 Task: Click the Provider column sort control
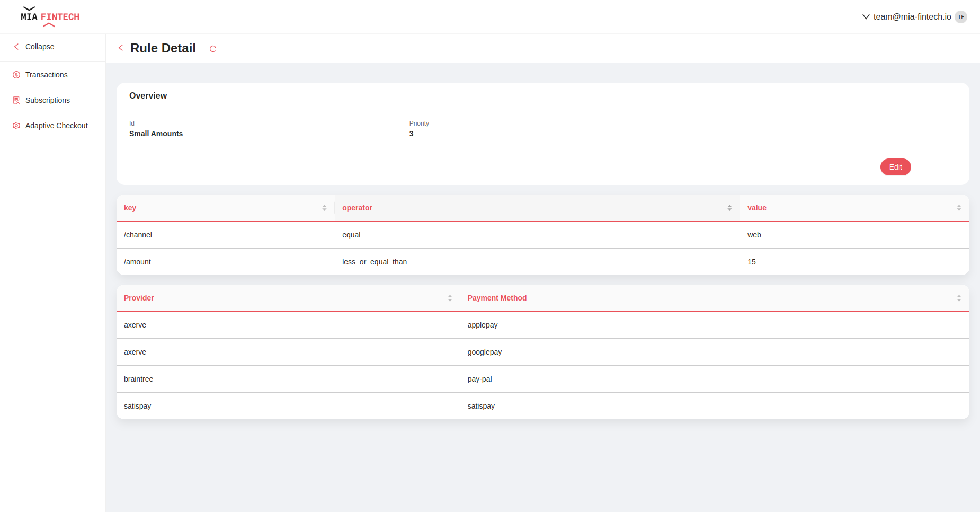(x=450, y=298)
